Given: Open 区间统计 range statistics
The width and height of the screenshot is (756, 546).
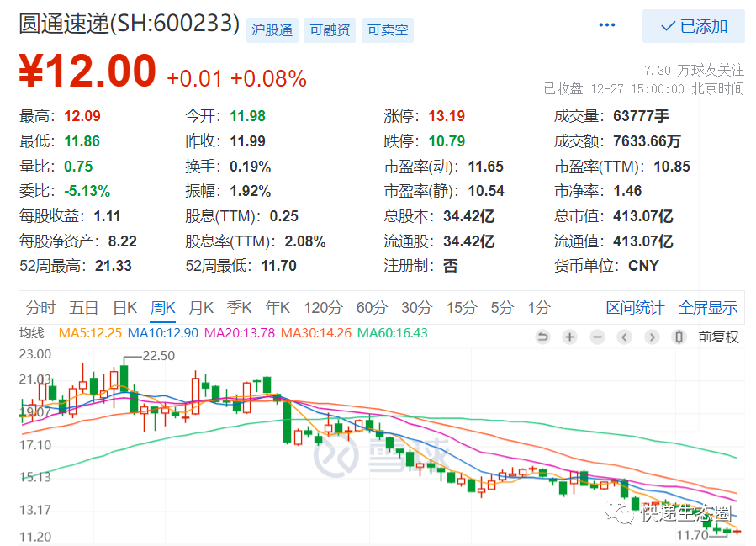Looking at the screenshot, I should coord(635,307).
